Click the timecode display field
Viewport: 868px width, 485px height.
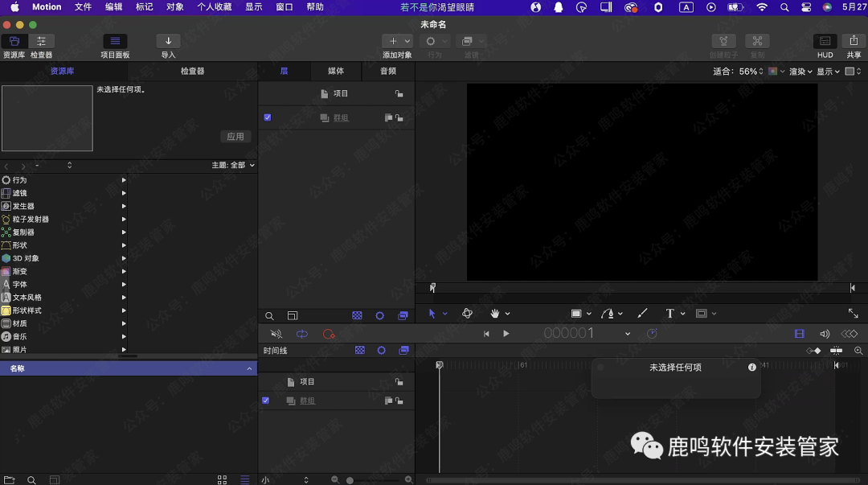568,334
